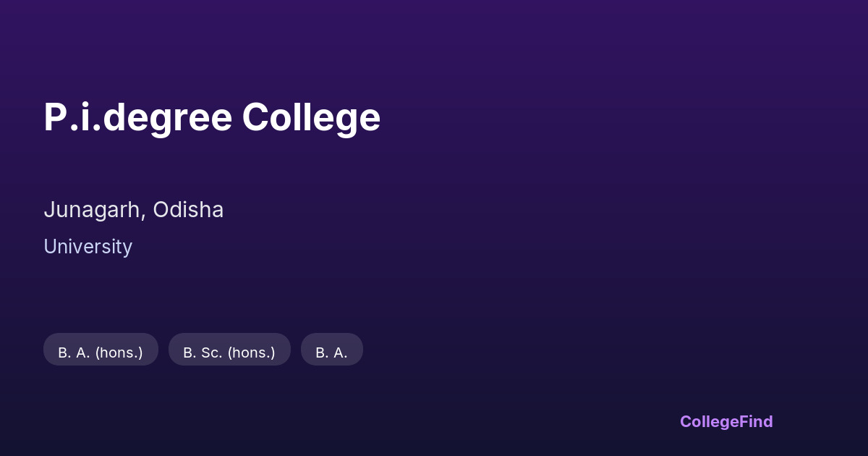
Task: Click the College part of the CollegeFind logo
Action: point(709,421)
